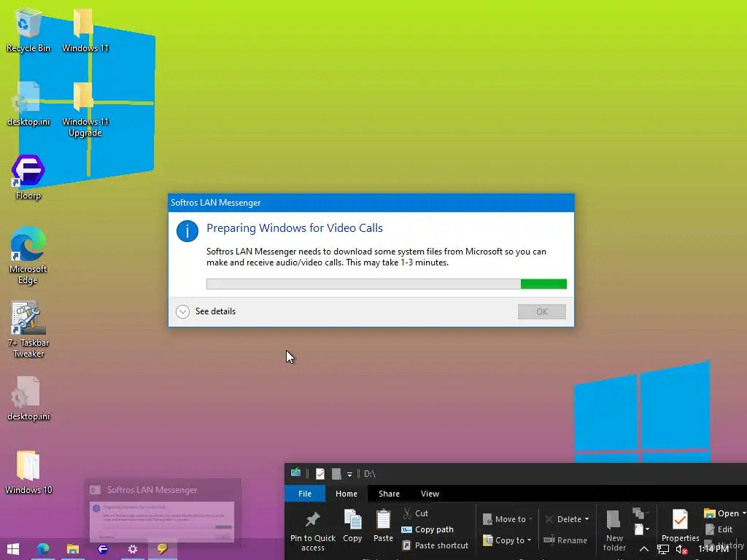Click Properties icon in quick access toolbar
Image resolution: width=747 pixels, height=560 pixels.
click(x=320, y=474)
